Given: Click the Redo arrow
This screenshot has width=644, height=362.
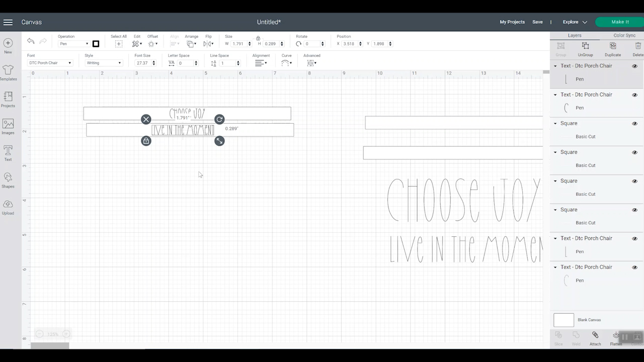Looking at the screenshot, I should pyautogui.click(x=43, y=42).
